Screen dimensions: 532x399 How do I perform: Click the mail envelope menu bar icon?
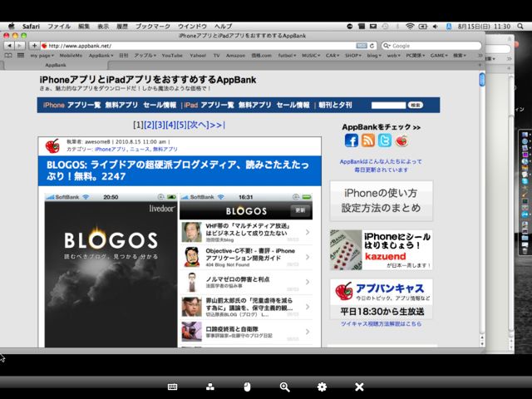pos(373,26)
